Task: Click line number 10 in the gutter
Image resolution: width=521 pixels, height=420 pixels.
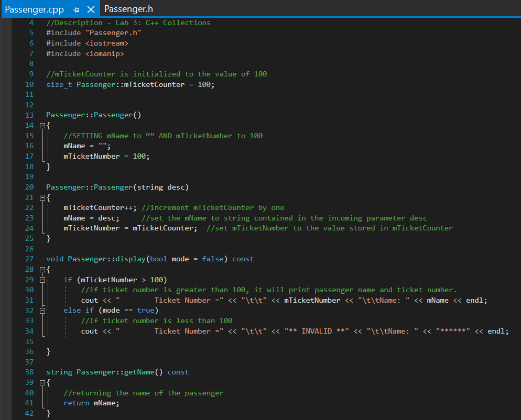Action: coord(29,84)
